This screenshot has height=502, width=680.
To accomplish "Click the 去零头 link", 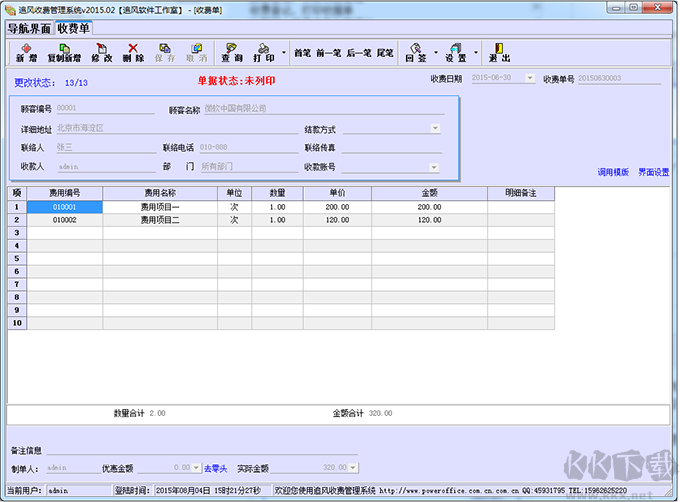I will (x=216, y=467).
